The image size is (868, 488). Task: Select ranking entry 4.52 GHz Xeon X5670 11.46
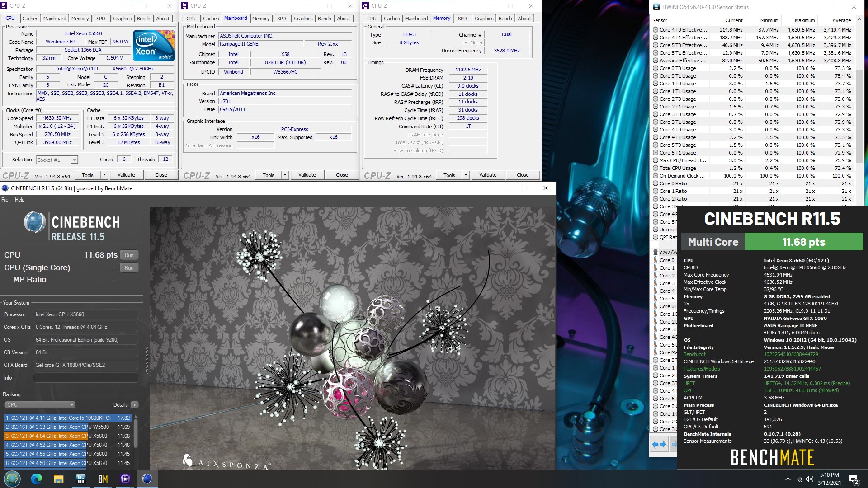[68, 445]
